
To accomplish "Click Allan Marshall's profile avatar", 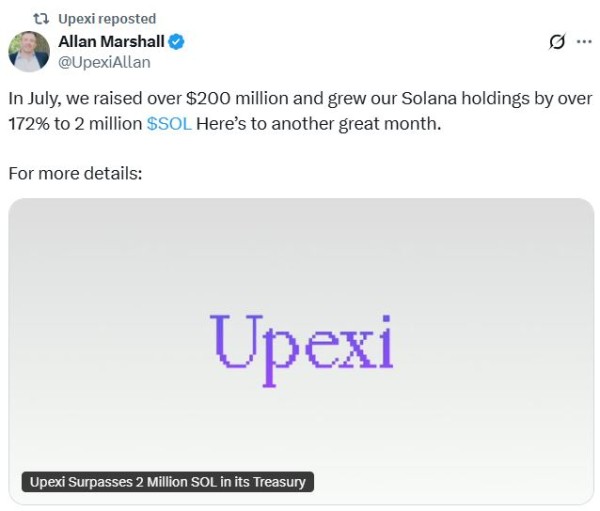I will (x=29, y=51).
